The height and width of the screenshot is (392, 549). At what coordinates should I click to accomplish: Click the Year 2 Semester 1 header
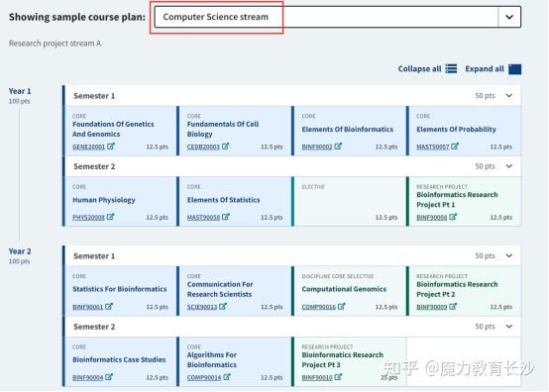tap(292, 255)
